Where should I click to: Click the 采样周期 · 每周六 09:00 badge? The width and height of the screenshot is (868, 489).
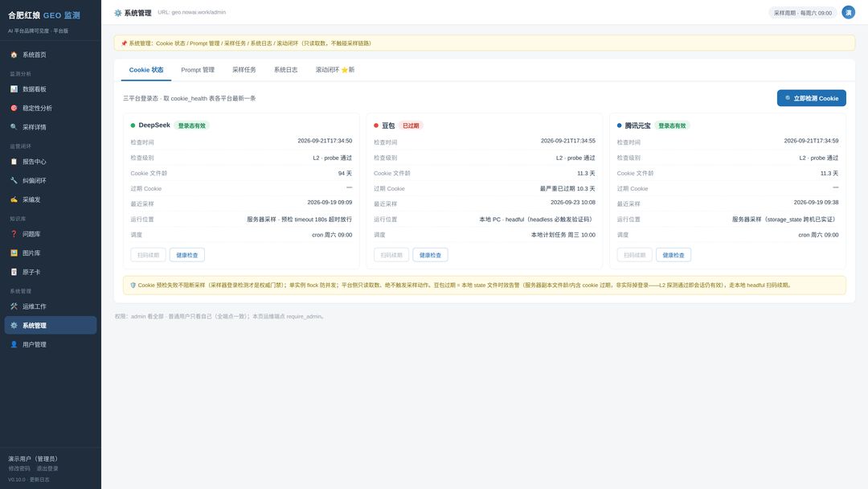click(x=803, y=13)
